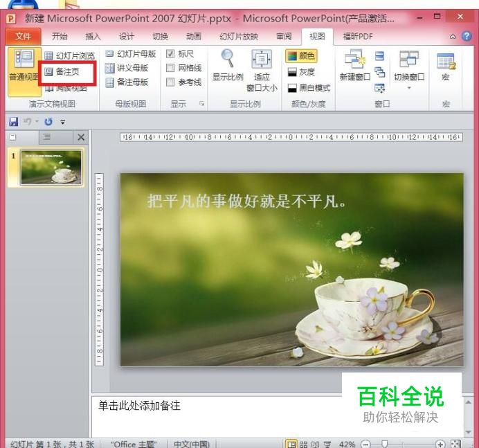Switch to Review (审阅) tab

284,37
